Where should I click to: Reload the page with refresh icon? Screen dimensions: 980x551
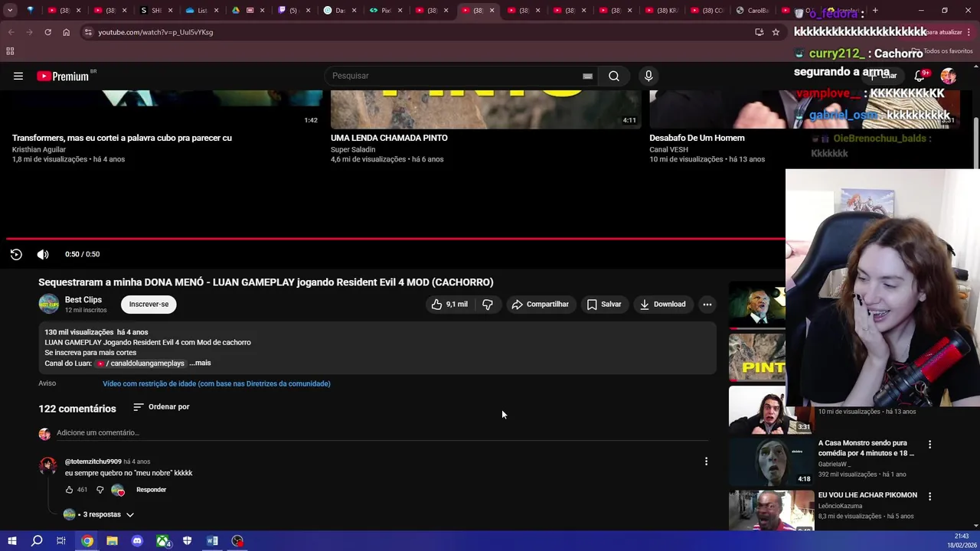coord(47,32)
